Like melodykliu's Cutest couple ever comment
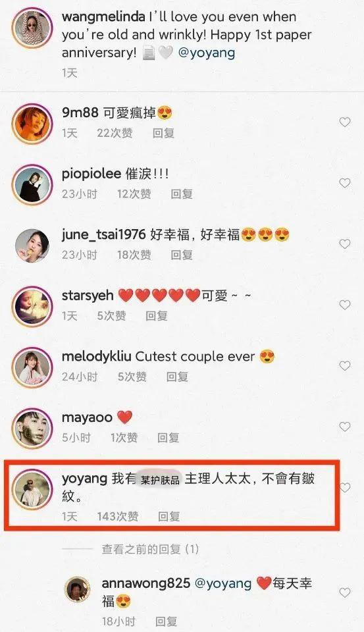Viewport: 364px width, 632px height. point(345,366)
